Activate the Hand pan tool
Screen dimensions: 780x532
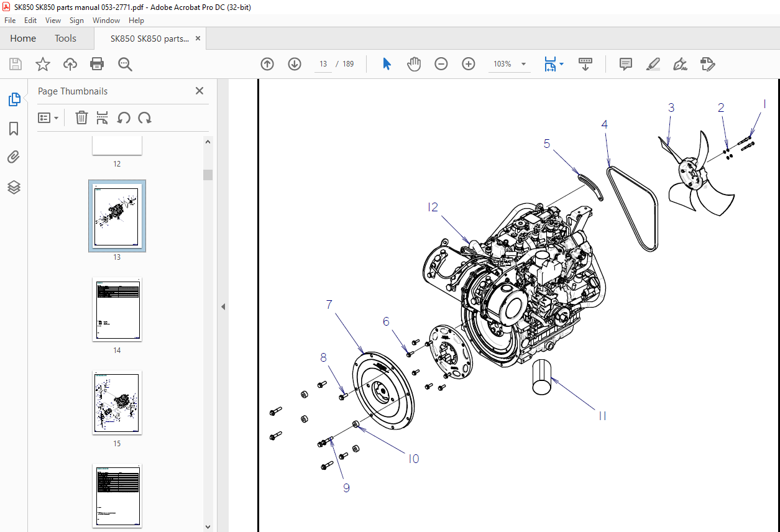[414, 64]
